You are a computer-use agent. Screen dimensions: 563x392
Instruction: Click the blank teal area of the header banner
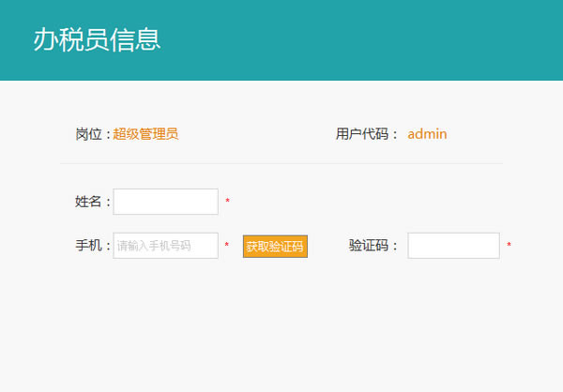tap(375, 39)
